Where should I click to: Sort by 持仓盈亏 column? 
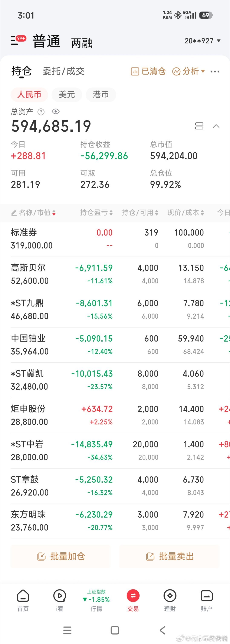click(96, 213)
